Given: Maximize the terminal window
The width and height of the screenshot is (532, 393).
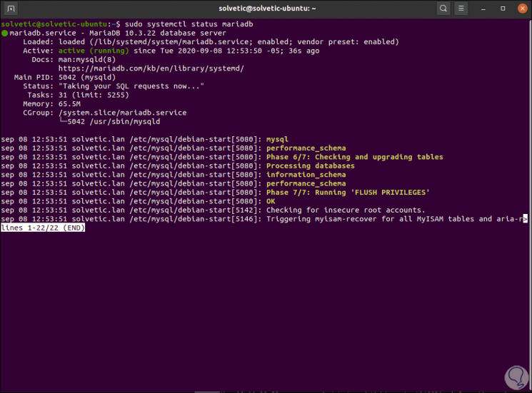Looking at the screenshot, I should 502,9.
